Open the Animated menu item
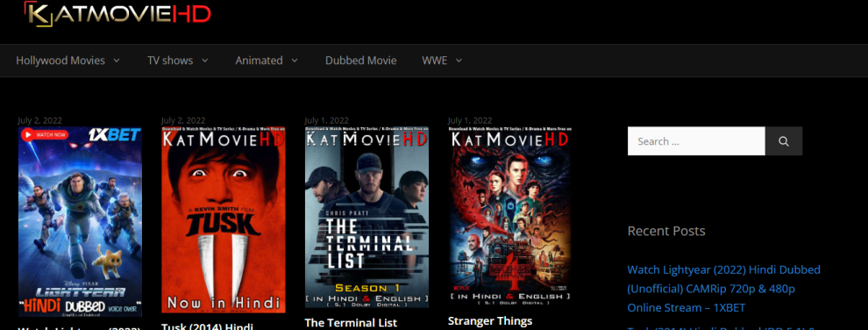Viewport: 868px width, 330px height. 259,61
